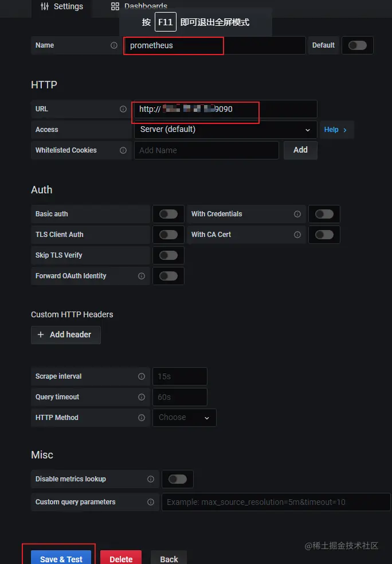Open the Access Server (default) dropdown

(226, 130)
